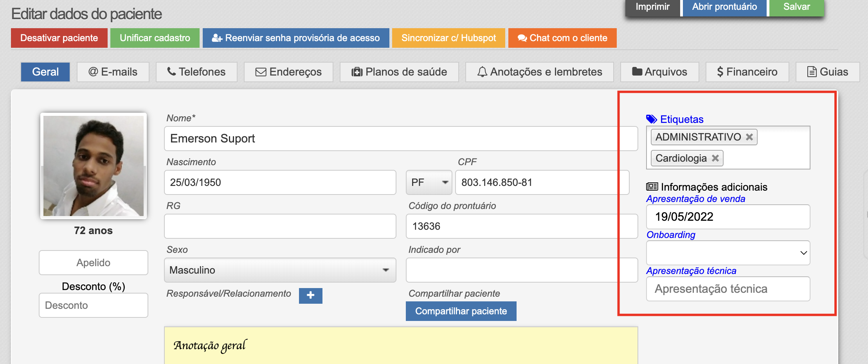Click the CPF number field
868x364 pixels.
[542, 182]
